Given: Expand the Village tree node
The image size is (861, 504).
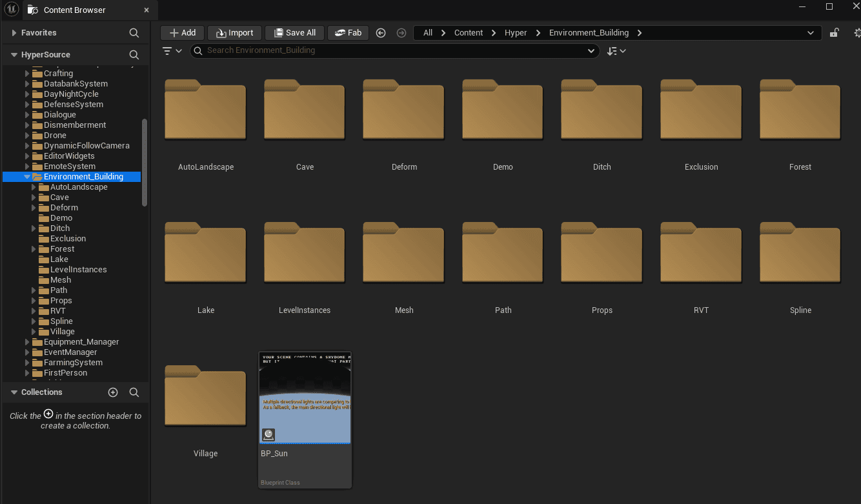Looking at the screenshot, I should pos(34,332).
